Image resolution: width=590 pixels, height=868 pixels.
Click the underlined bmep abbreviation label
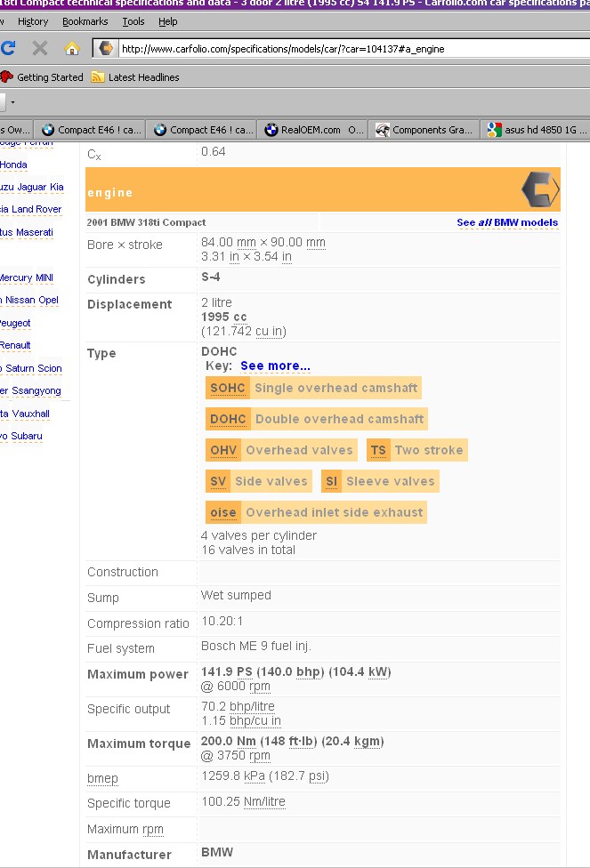(102, 778)
